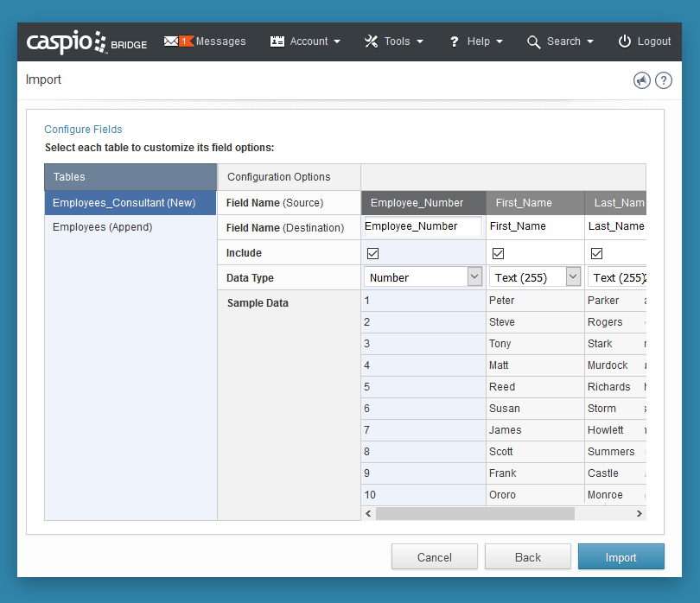This screenshot has width=700, height=603.
Task: Click sample data cell Reed
Action: click(535, 387)
